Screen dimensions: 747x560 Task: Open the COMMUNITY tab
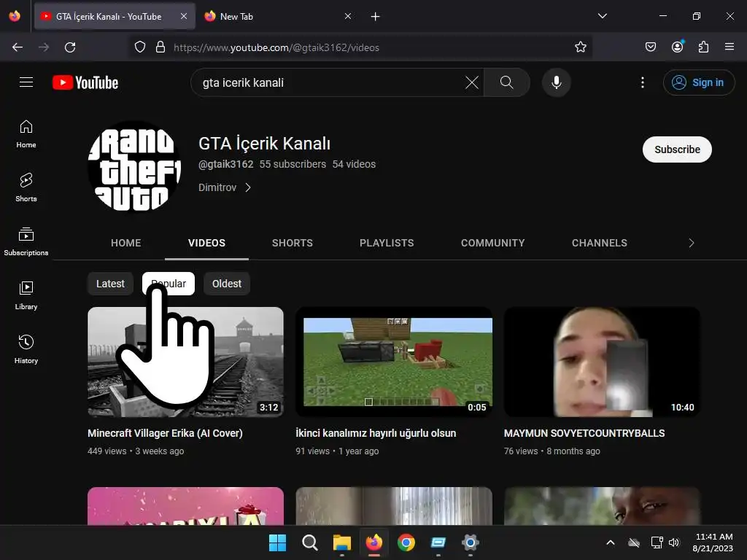(492, 243)
